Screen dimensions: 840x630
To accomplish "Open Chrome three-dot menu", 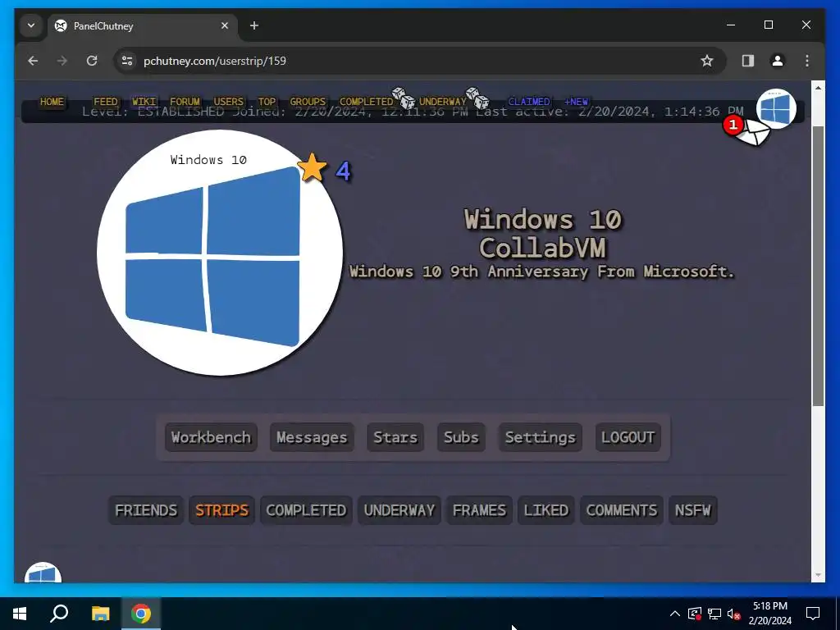I will [x=807, y=61].
